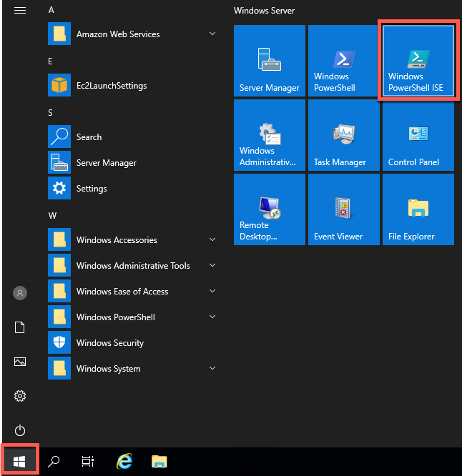The width and height of the screenshot is (462, 476).
Task: Click the Windows Start button
Action: pyautogui.click(x=19, y=462)
